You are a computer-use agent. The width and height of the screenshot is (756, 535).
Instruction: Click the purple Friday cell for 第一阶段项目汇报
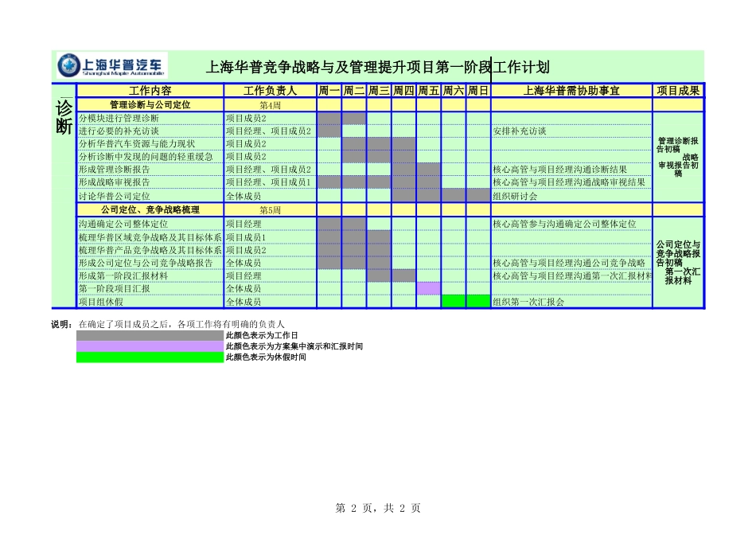[x=429, y=288]
